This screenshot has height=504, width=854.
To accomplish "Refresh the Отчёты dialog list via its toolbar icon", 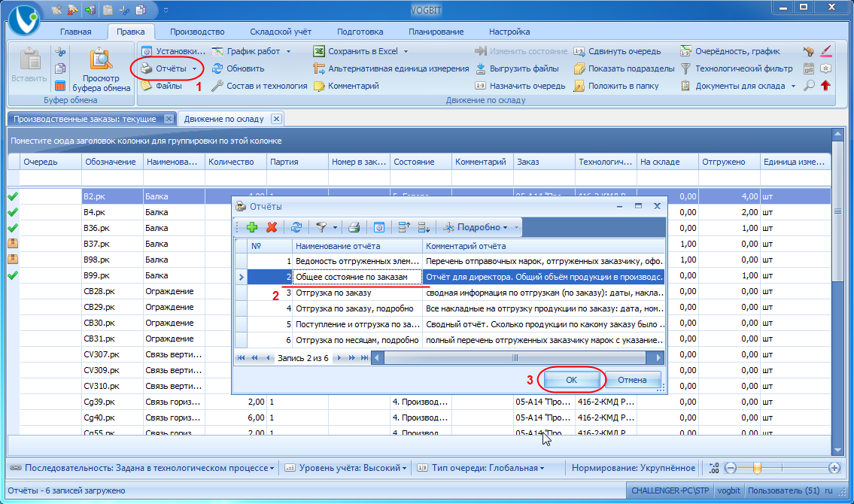I will point(296,227).
